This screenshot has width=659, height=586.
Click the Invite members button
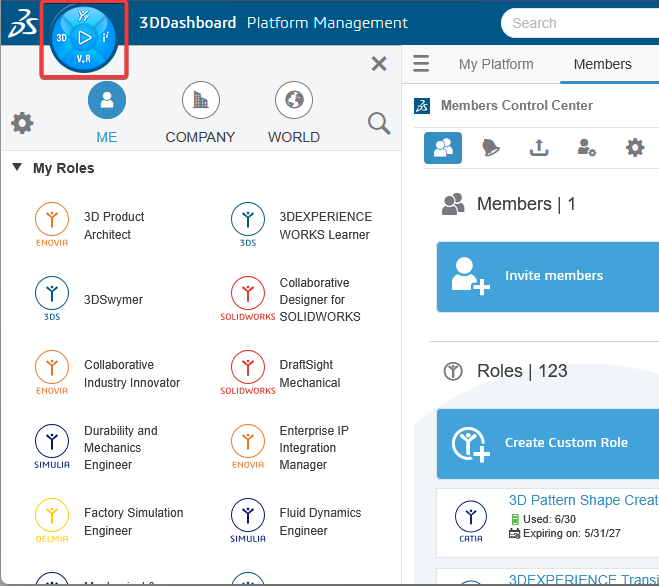(548, 277)
